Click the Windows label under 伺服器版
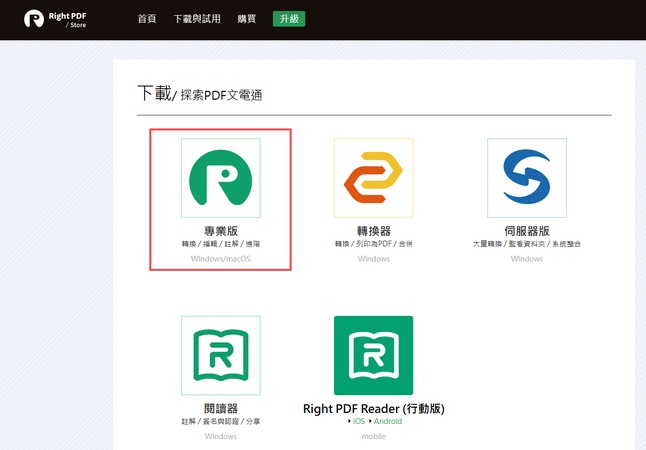The image size is (646, 450). coord(527,259)
